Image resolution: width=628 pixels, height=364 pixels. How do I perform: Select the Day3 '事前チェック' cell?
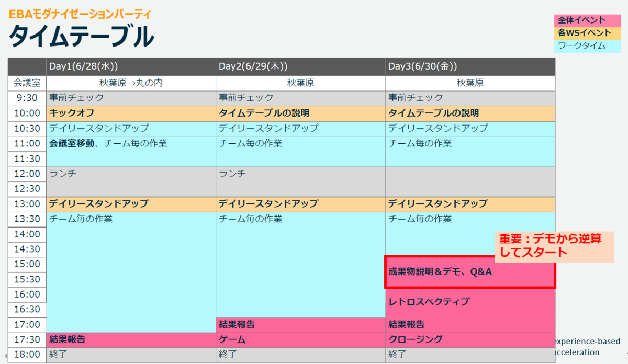[x=470, y=98]
